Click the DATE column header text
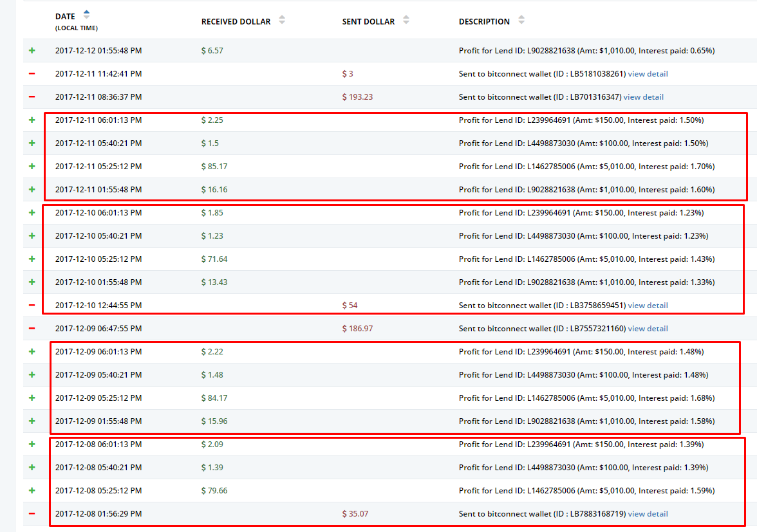Screen dimensions: 757x532 pyautogui.click(x=65, y=16)
